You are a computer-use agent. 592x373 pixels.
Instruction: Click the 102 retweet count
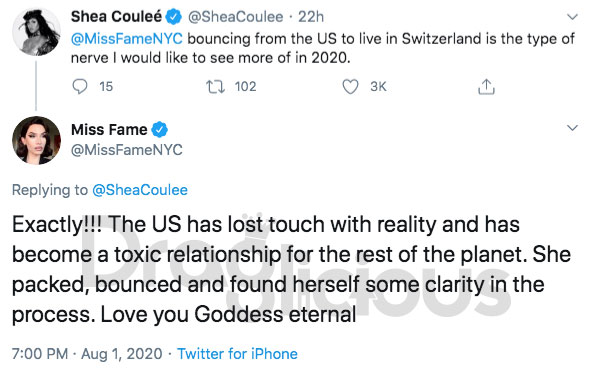(245, 86)
